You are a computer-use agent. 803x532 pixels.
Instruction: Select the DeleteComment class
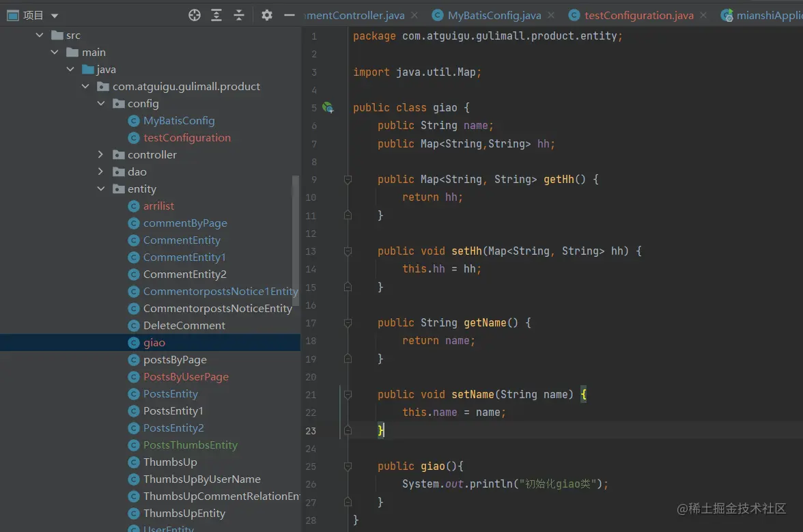tap(184, 326)
